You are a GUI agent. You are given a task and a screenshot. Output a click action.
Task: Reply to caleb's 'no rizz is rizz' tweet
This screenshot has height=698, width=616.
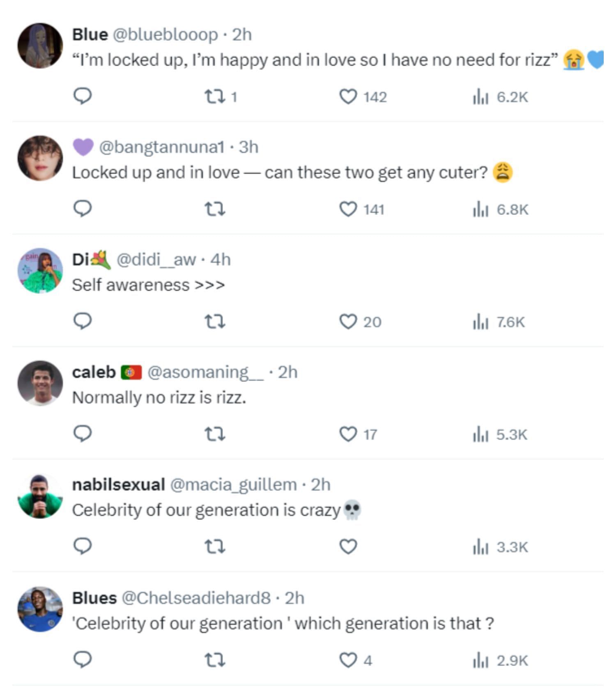pos(82,434)
